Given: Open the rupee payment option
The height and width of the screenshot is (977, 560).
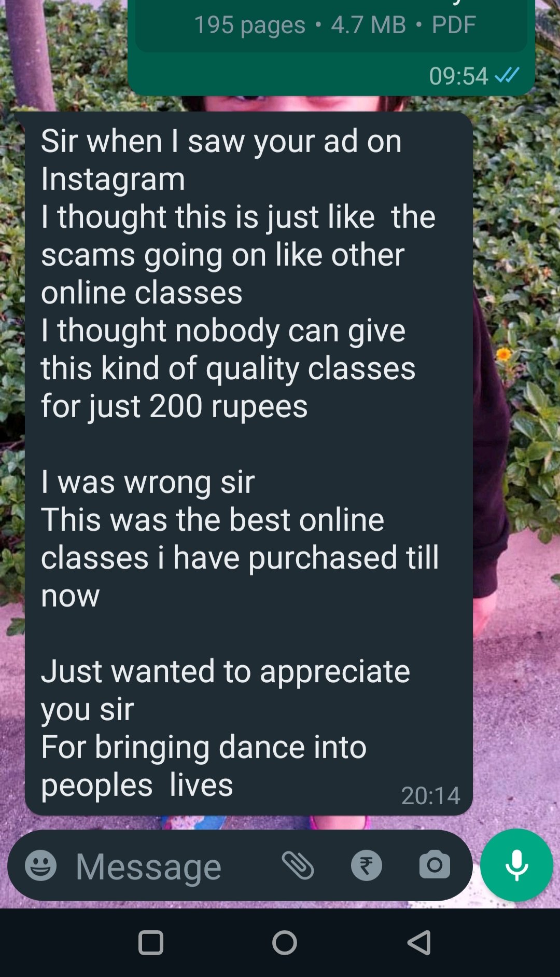Looking at the screenshot, I should pyautogui.click(x=367, y=865).
